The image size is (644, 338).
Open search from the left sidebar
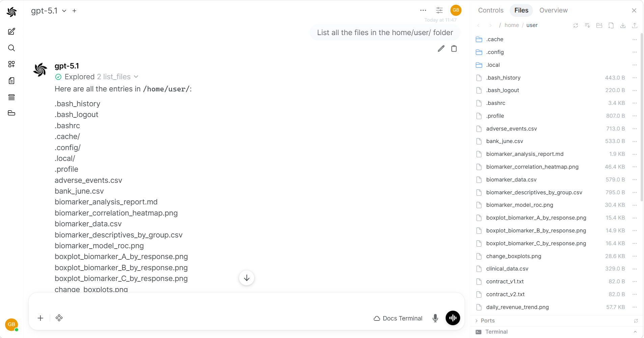point(11,48)
